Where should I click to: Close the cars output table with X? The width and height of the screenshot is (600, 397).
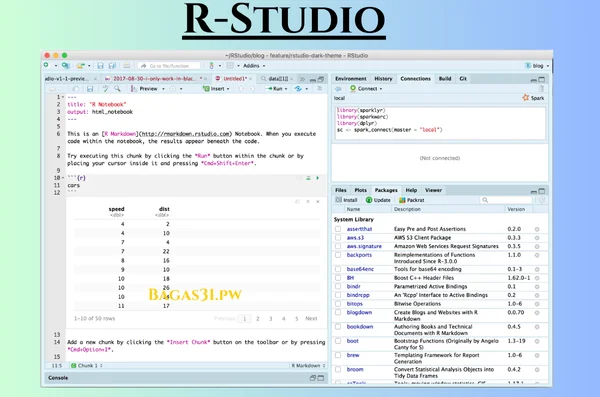click(318, 202)
